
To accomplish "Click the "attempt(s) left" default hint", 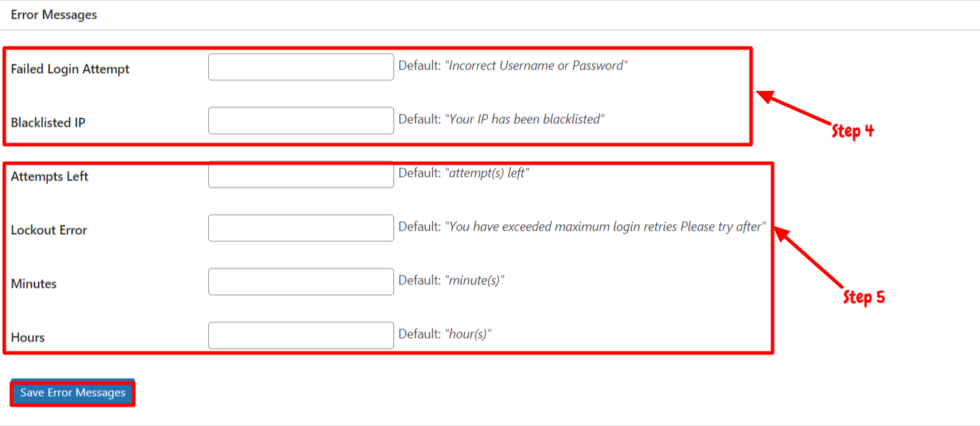I will 487,173.
